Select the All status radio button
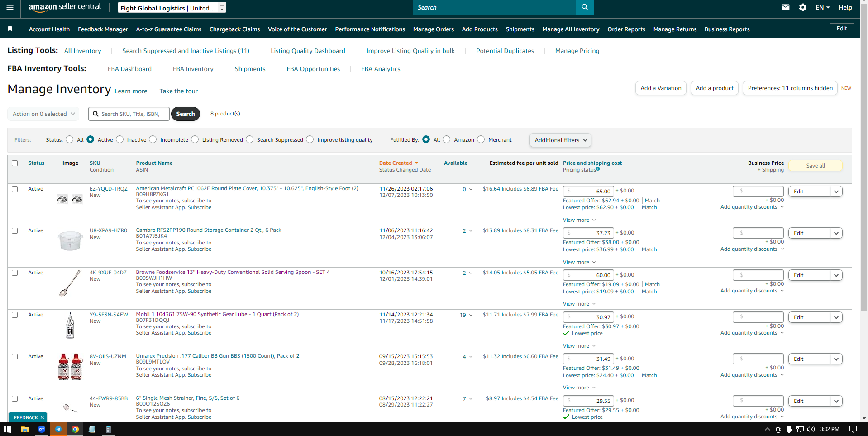Screen dimensions: 868x436 69,139
